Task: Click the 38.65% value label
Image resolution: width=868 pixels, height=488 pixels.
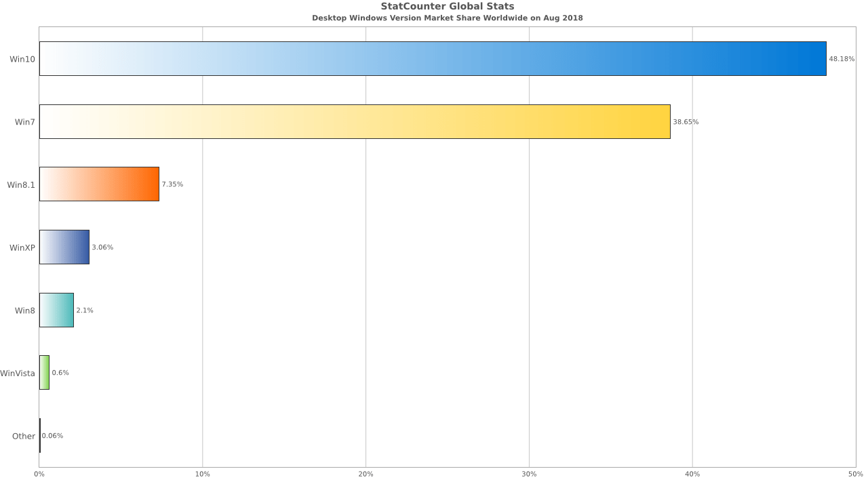Action: [x=686, y=122]
